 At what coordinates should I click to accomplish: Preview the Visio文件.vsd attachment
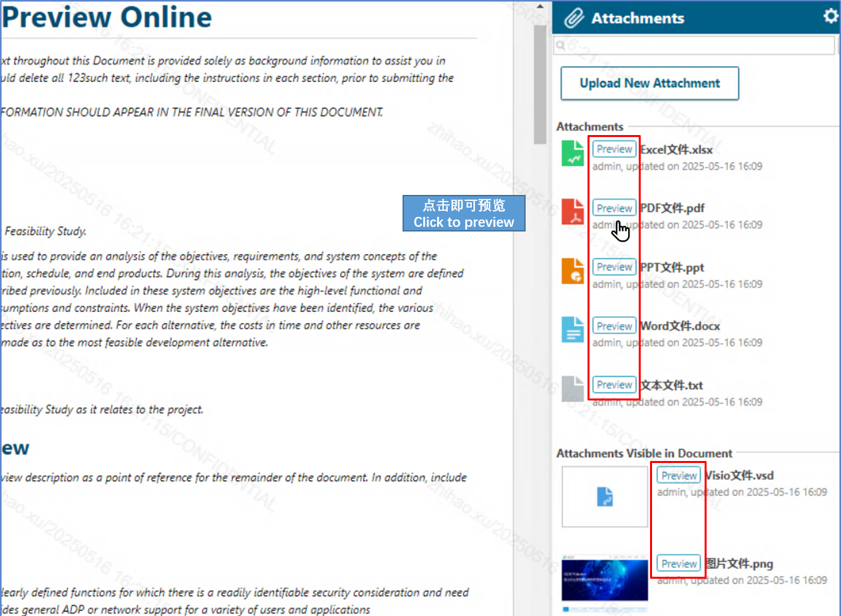click(x=678, y=475)
